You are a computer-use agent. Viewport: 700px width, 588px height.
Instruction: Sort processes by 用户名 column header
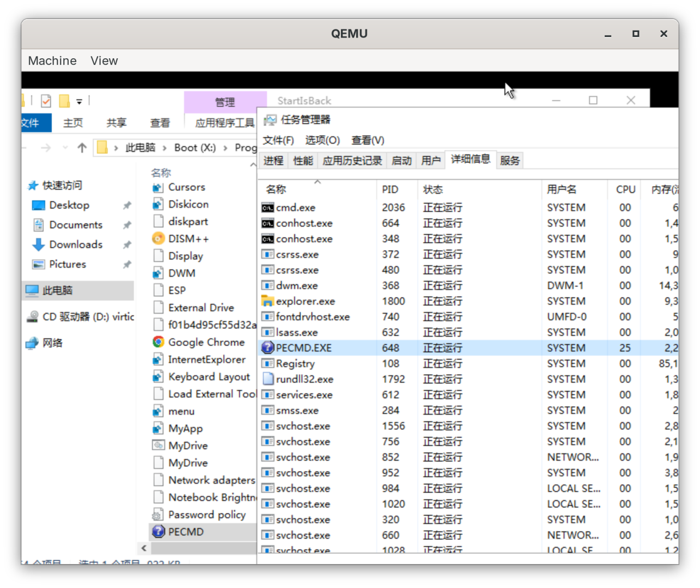click(x=561, y=189)
